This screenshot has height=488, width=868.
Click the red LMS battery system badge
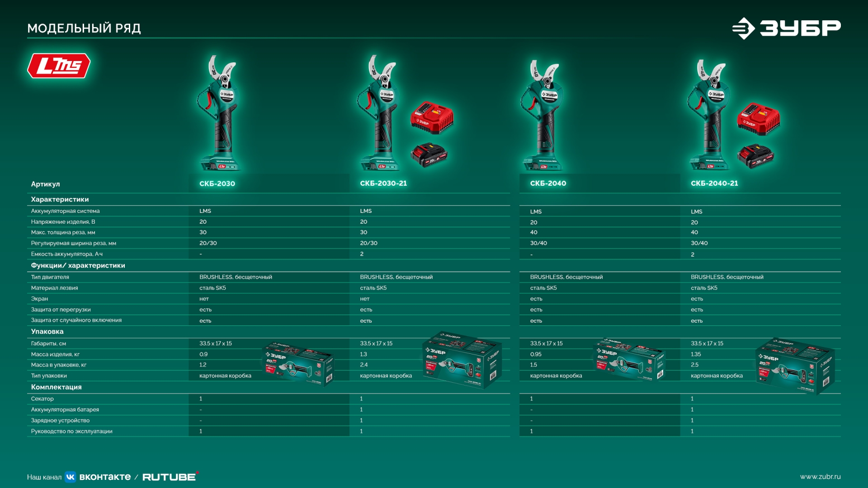click(x=59, y=66)
